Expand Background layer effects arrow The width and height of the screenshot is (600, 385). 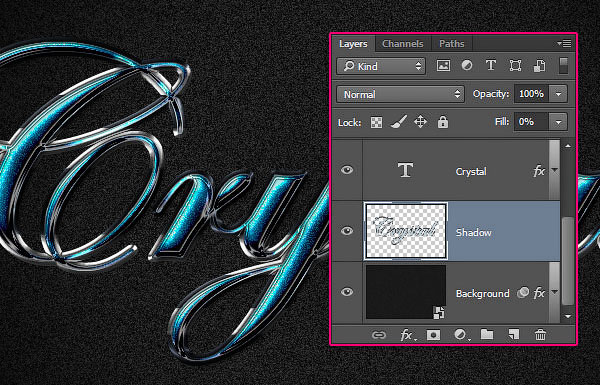[x=554, y=293]
